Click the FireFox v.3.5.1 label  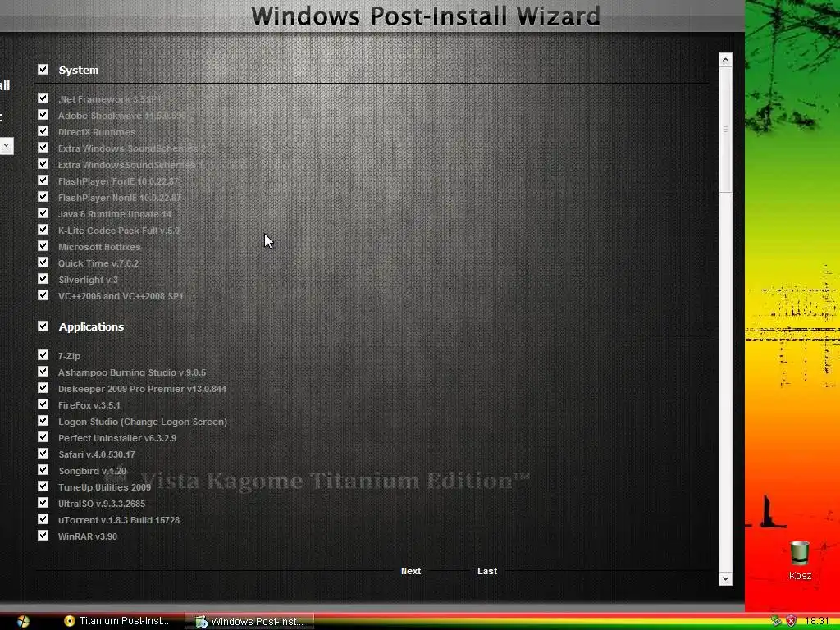(x=89, y=405)
